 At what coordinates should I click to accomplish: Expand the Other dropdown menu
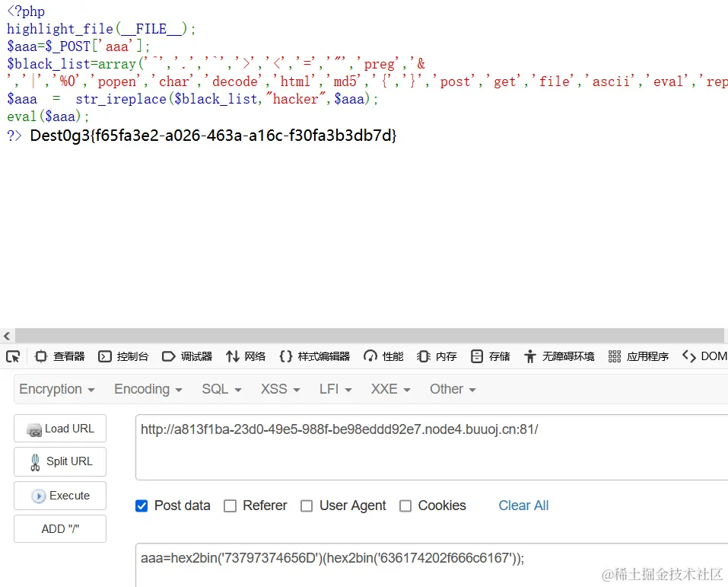point(453,389)
